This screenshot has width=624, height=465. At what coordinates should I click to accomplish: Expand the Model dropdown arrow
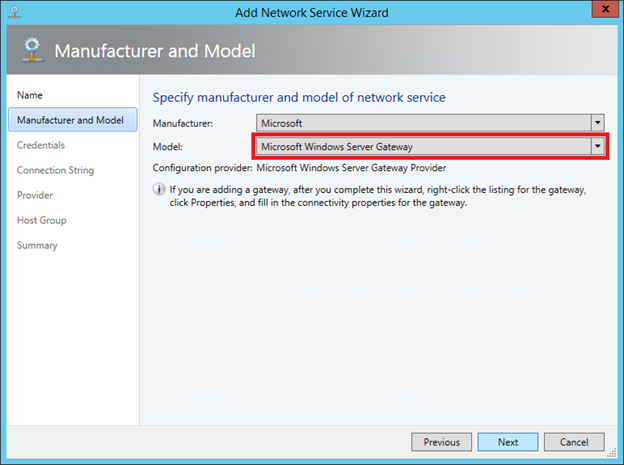pyautogui.click(x=597, y=146)
